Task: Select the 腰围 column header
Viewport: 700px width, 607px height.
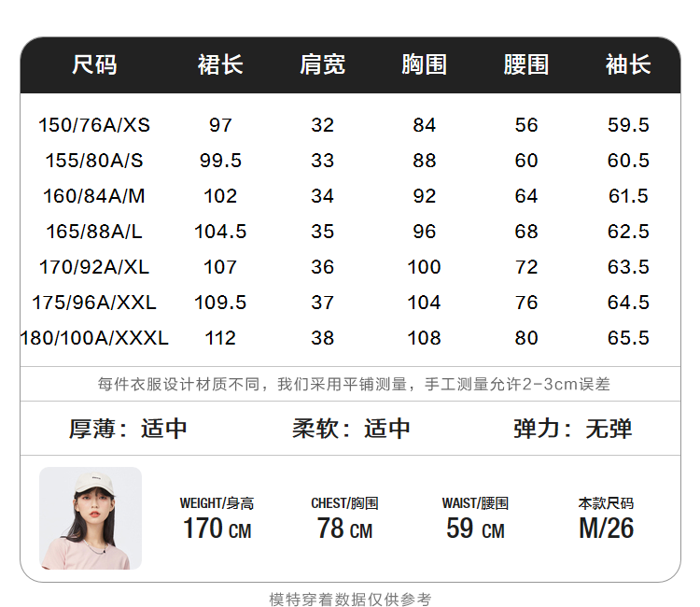Action: tap(526, 64)
